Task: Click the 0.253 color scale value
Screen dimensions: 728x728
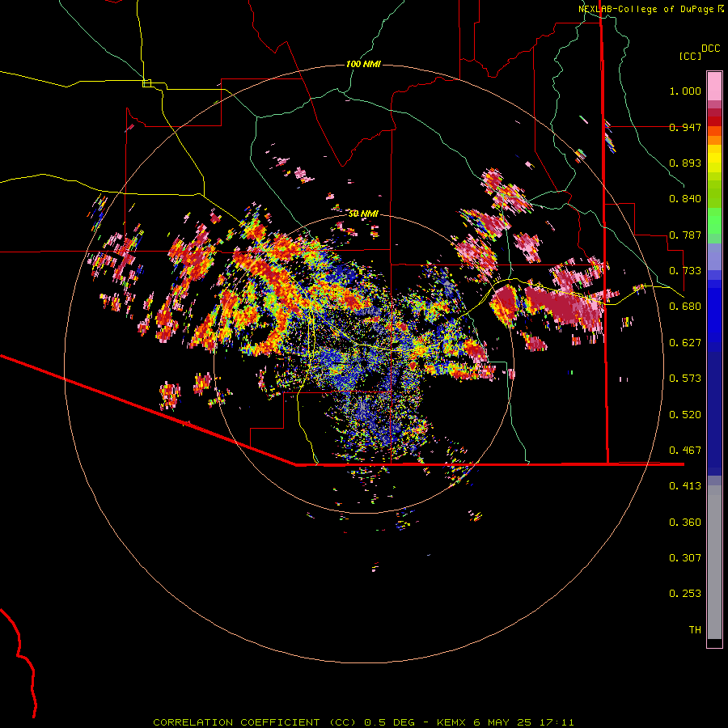Action: (x=685, y=594)
